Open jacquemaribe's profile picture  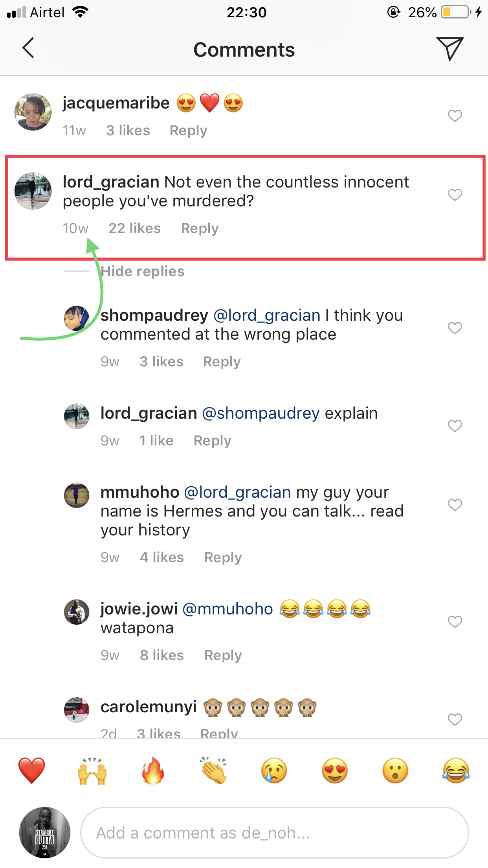coord(33,112)
